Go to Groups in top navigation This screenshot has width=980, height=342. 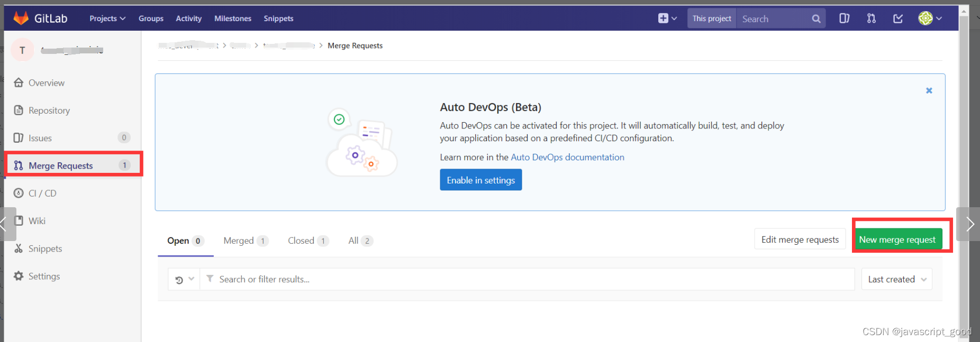pos(151,19)
